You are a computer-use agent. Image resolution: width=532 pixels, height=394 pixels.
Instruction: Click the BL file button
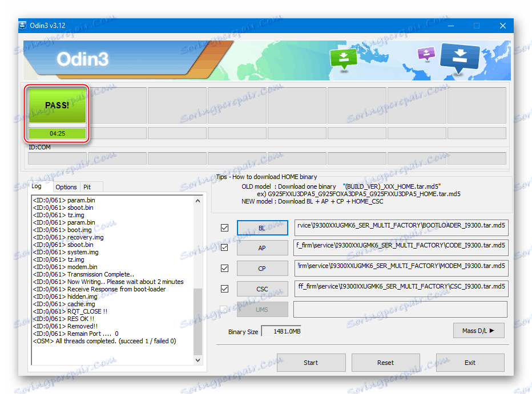click(262, 228)
